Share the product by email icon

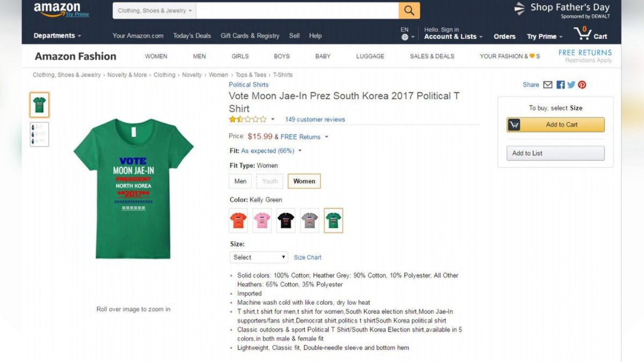click(548, 85)
